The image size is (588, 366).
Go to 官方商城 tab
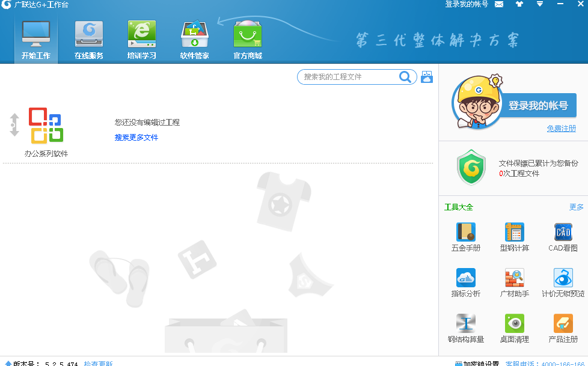pyautogui.click(x=248, y=40)
